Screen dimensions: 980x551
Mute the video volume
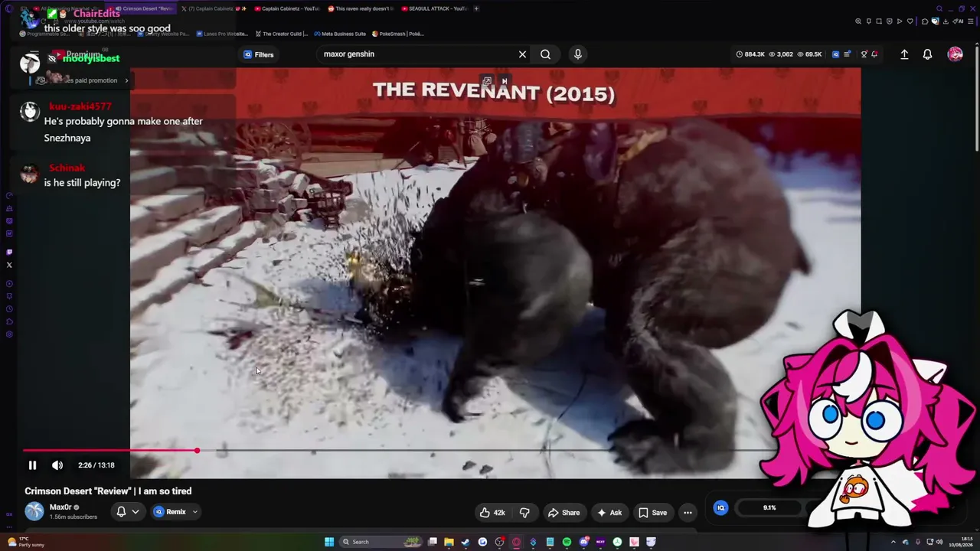coord(57,465)
